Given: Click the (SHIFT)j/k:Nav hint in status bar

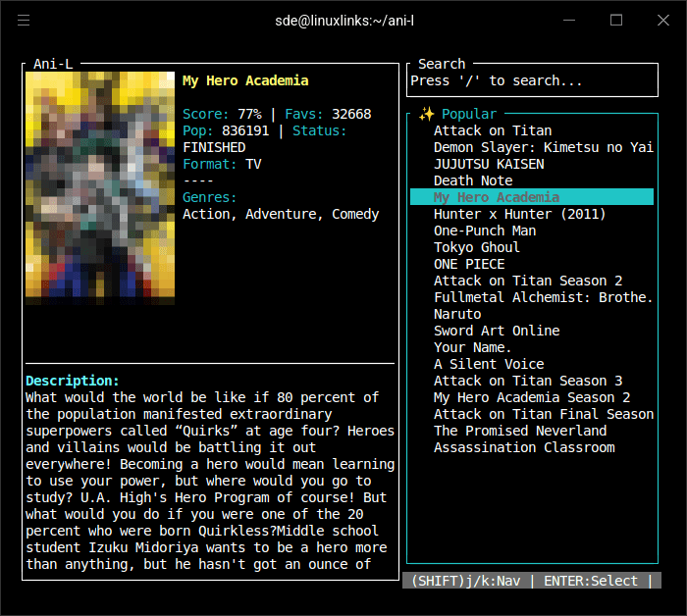Looking at the screenshot, I should point(466,581).
